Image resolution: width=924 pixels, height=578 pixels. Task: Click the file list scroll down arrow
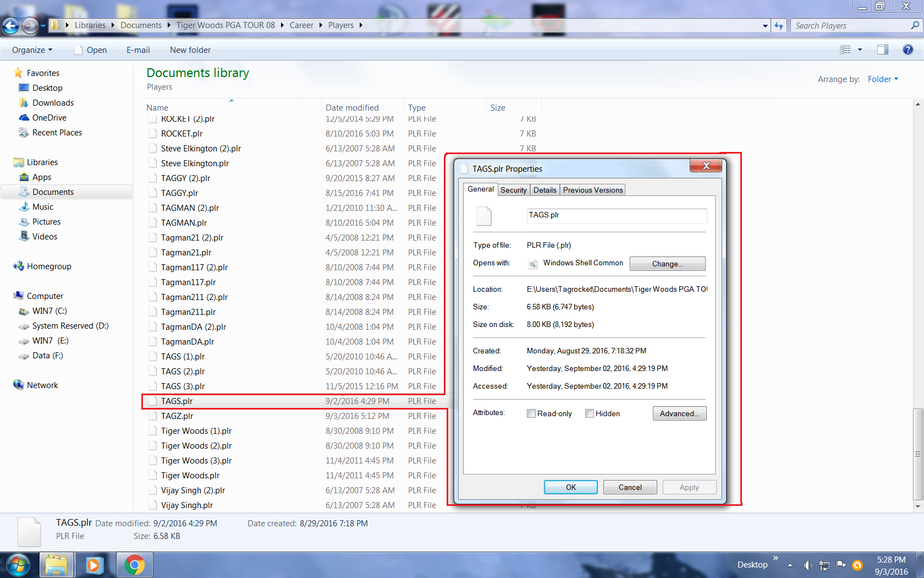coord(917,506)
